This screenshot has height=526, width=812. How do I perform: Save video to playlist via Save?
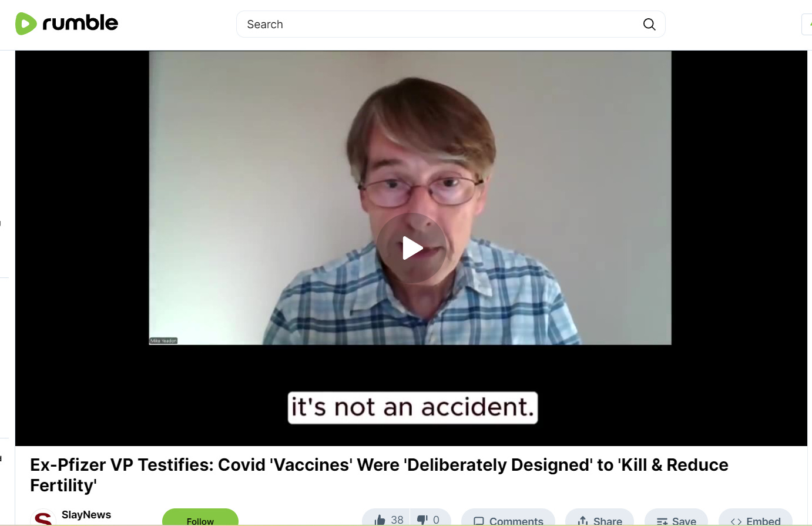[x=676, y=520]
